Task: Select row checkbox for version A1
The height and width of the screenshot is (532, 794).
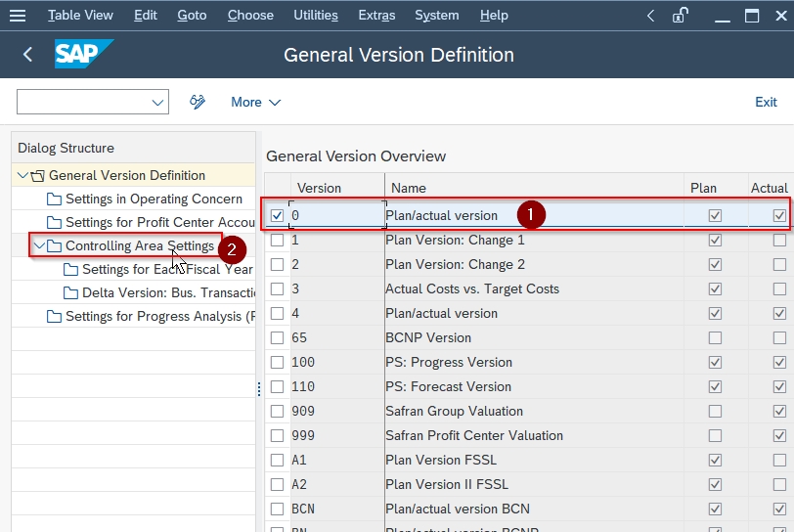Action: (x=277, y=460)
